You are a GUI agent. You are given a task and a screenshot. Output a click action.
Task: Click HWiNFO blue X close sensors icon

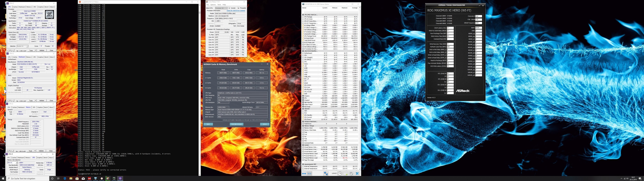click(357, 173)
